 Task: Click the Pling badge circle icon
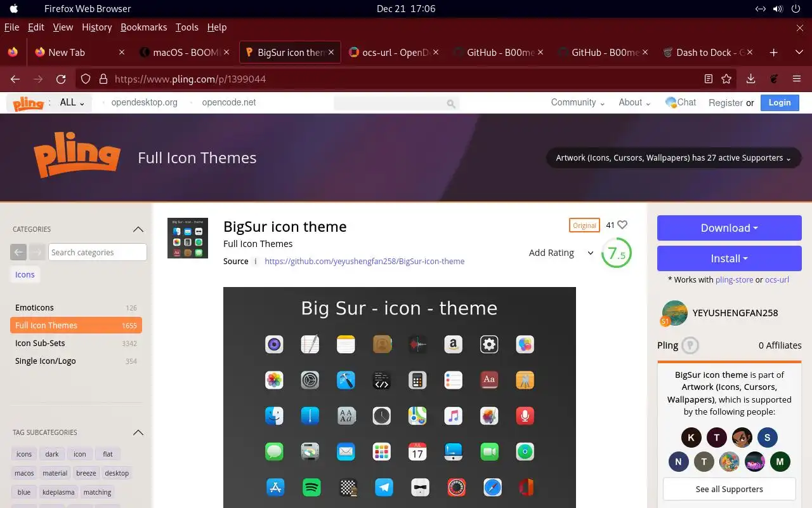(x=690, y=345)
